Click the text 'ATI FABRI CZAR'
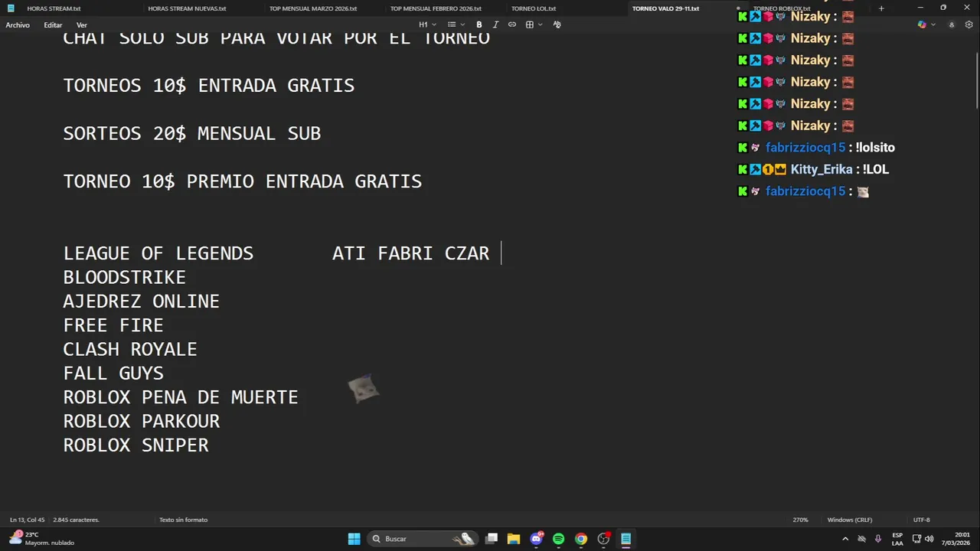 [411, 253]
